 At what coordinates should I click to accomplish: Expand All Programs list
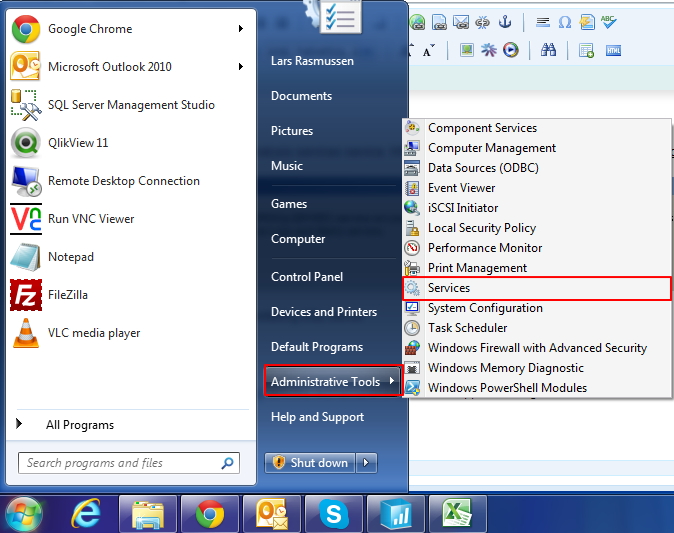coord(129,425)
